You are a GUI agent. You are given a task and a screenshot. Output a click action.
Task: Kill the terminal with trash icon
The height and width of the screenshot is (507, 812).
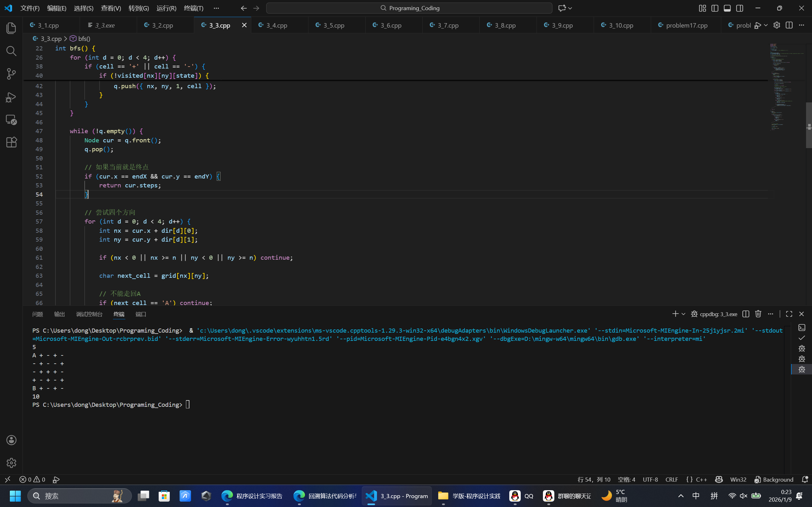click(x=758, y=314)
